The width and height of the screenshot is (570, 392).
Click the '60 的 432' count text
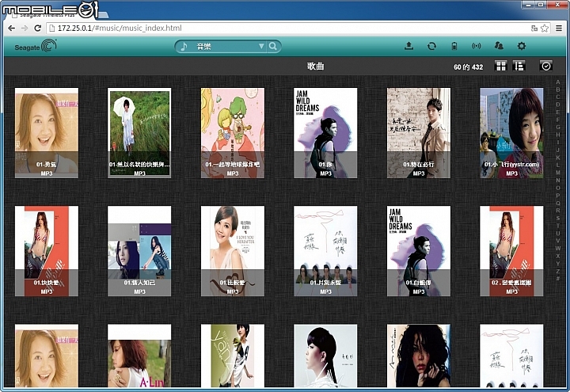(468, 67)
